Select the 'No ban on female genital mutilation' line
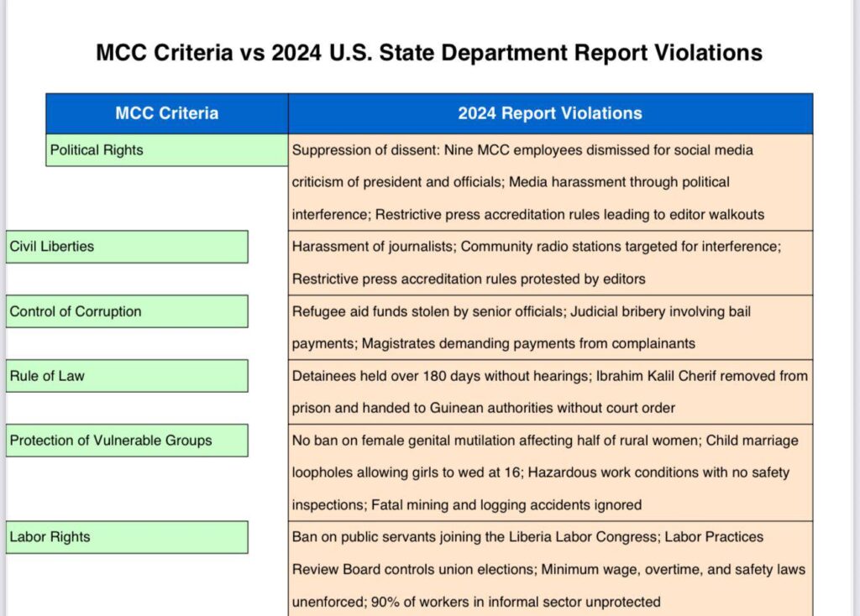This screenshot has height=616, width=860. (545, 441)
